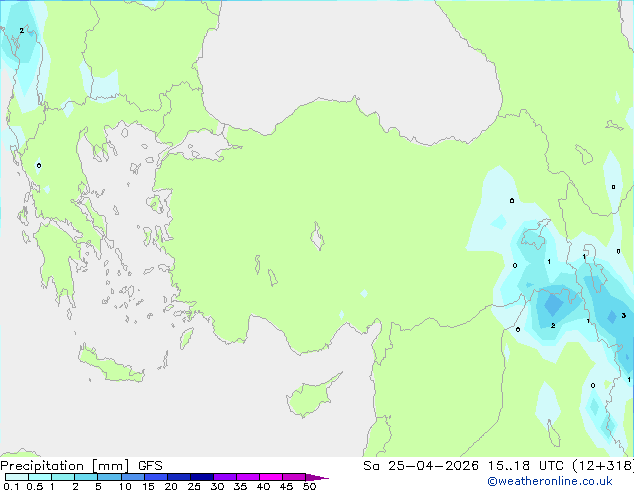Click the date 'Sa 25-04-2026' text
Screen dimensions: 634x490
click(421, 466)
